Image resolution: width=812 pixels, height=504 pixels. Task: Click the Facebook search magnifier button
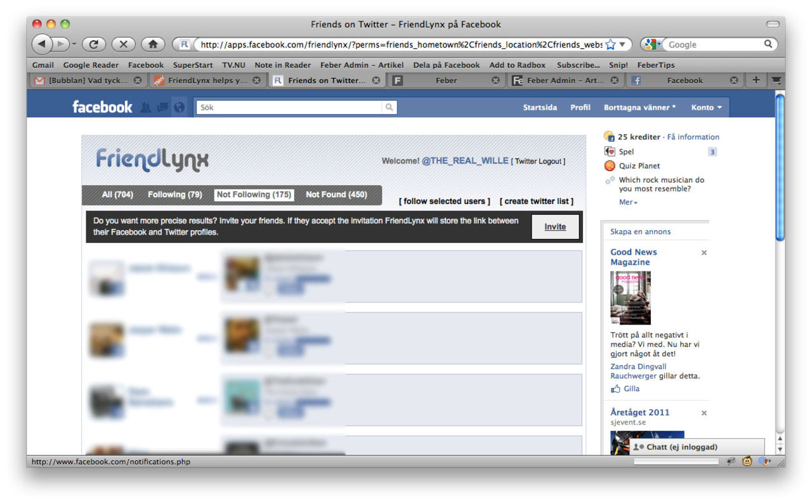pyautogui.click(x=390, y=107)
